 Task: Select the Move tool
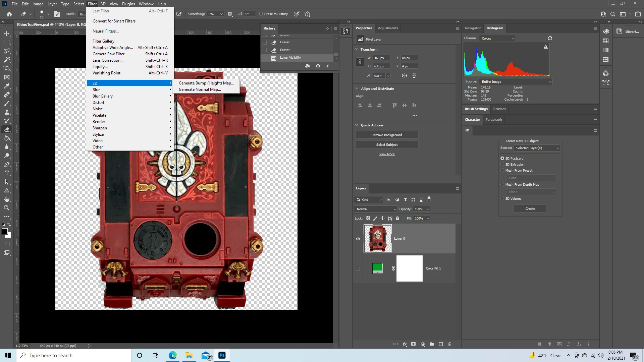7,34
